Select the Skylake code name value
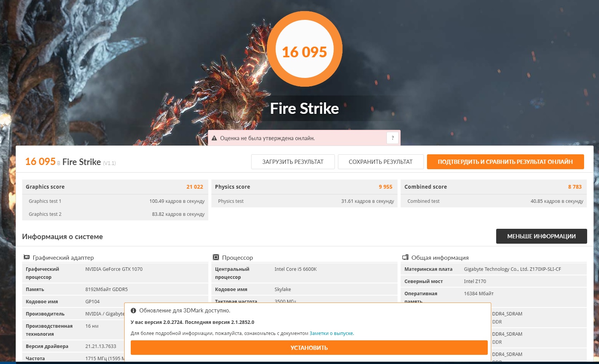 point(282,289)
